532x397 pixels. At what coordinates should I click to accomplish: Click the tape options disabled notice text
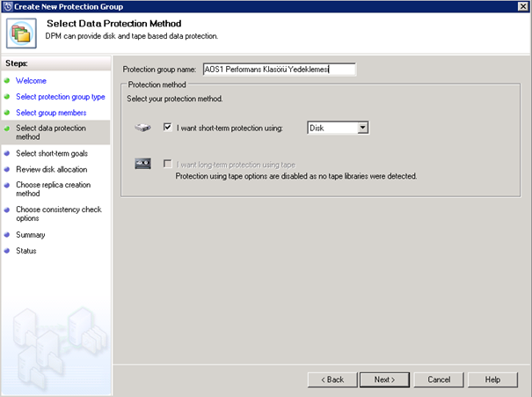[x=295, y=176]
